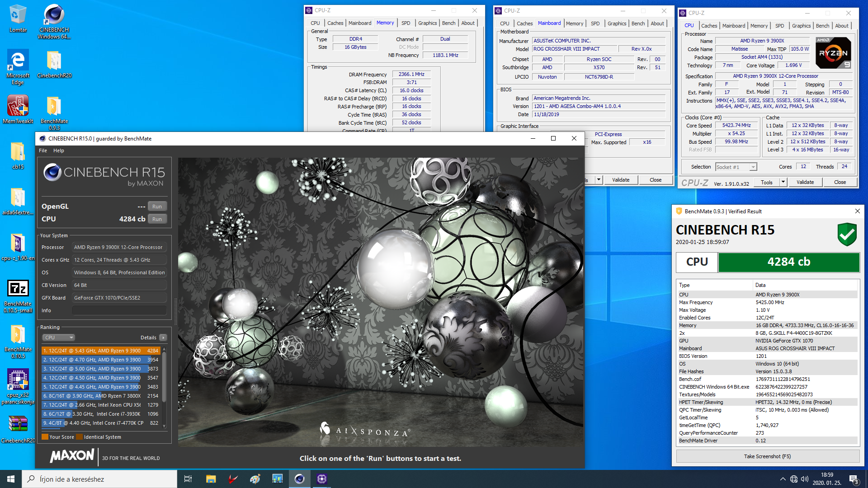Select ranking entry 12C/24T @ 4.70 GHz

click(101, 360)
